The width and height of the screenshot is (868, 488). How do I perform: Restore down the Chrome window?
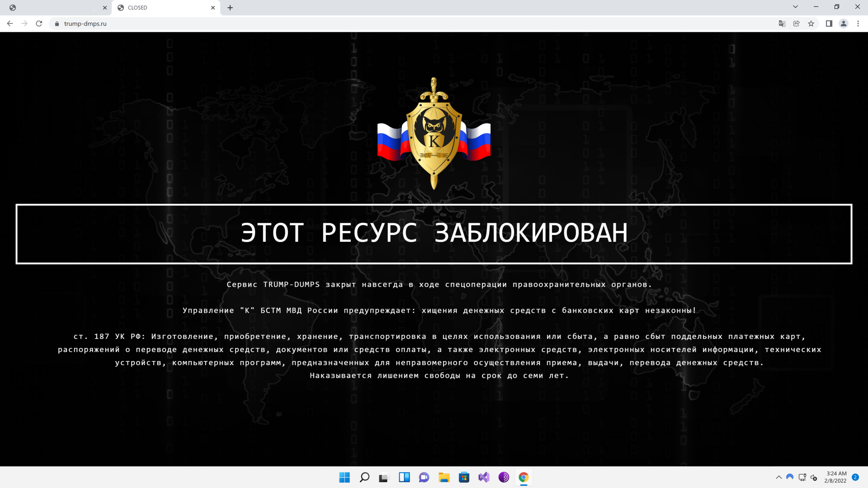[x=837, y=7]
